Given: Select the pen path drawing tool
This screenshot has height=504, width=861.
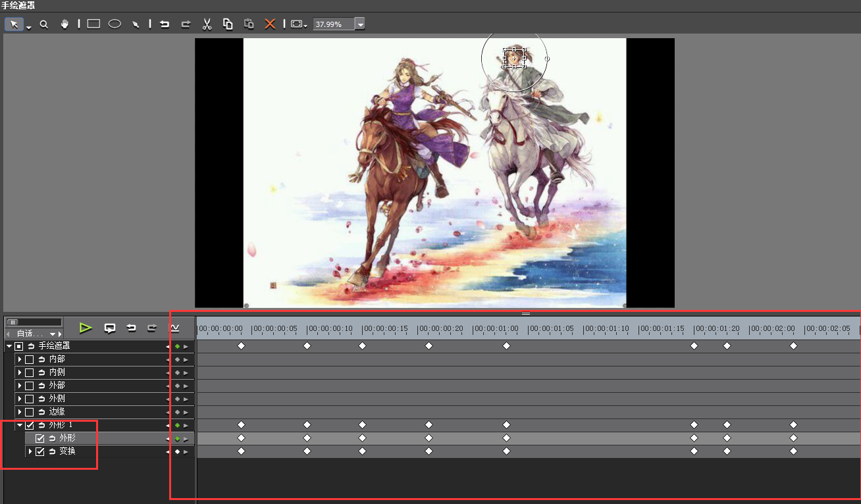Looking at the screenshot, I should (x=136, y=24).
